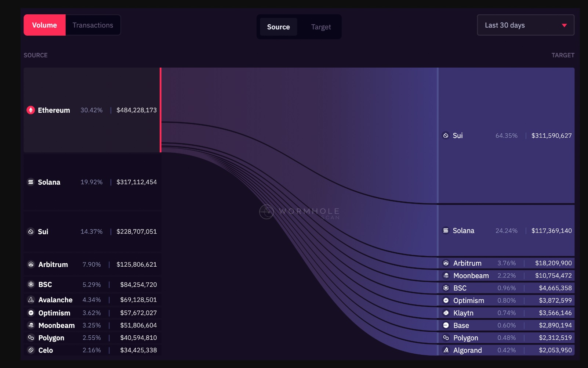Viewport: 588px width, 368px height.
Task: Select Solana source chain name
Action: point(49,182)
